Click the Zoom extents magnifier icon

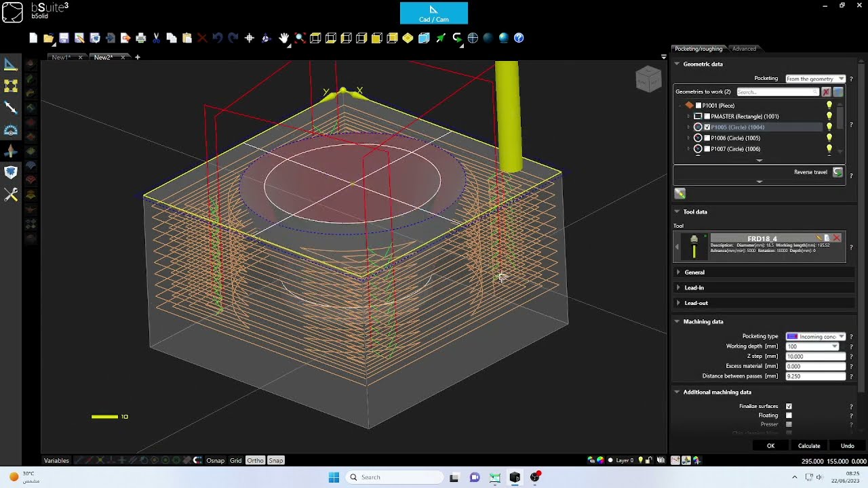(300, 38)
